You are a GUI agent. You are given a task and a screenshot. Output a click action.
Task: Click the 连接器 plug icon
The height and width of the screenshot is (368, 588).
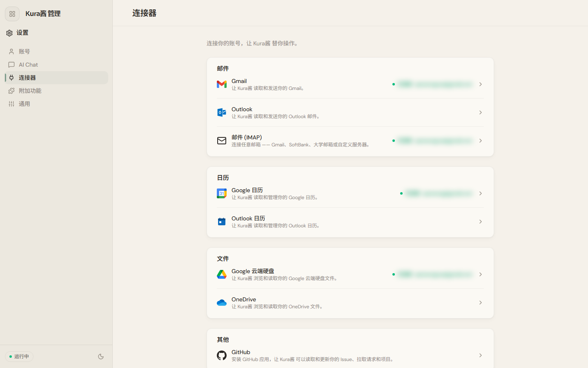(x=11, y=78)
